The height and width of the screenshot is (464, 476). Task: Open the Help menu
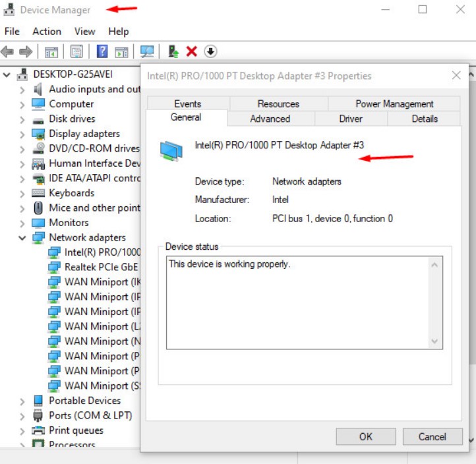tap(119, 32)
